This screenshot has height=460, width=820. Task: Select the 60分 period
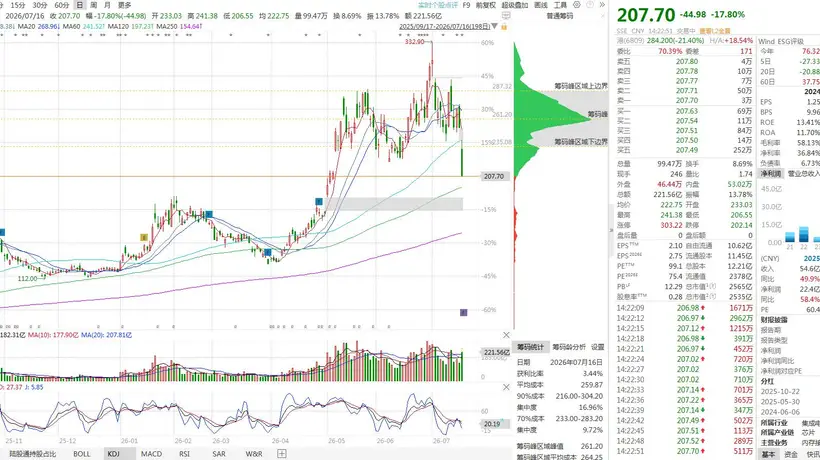[62, 5]
